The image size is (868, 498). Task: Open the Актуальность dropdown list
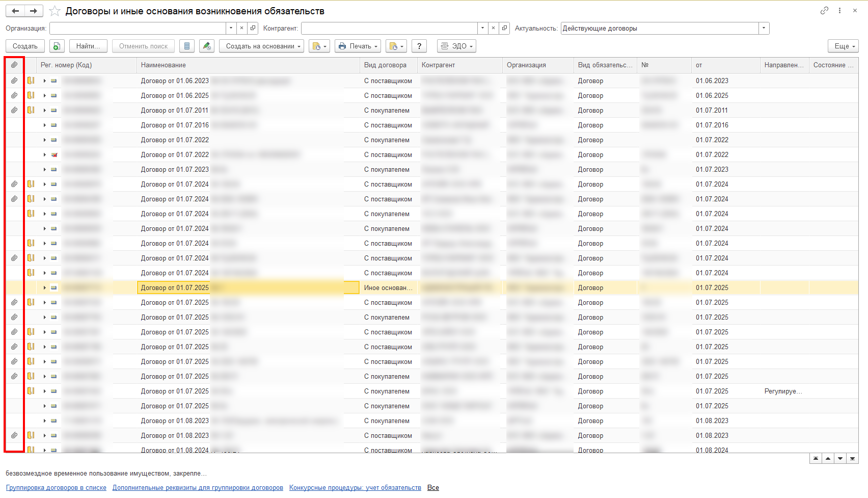pos(764,29)
